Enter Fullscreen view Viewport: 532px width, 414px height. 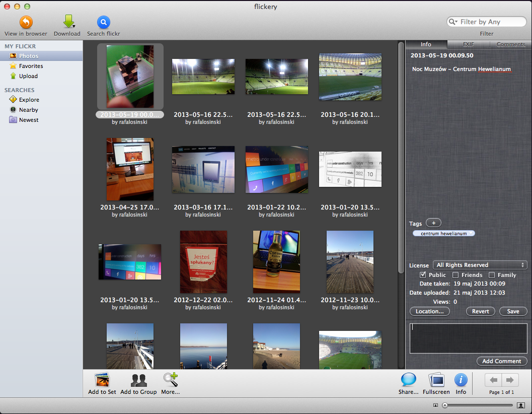[436, 380]
